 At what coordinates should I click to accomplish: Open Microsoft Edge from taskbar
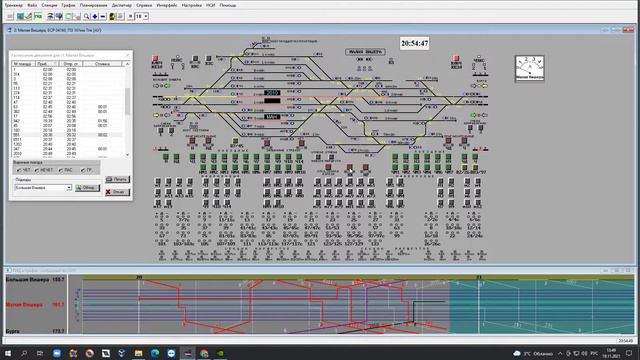click(155, 353)
